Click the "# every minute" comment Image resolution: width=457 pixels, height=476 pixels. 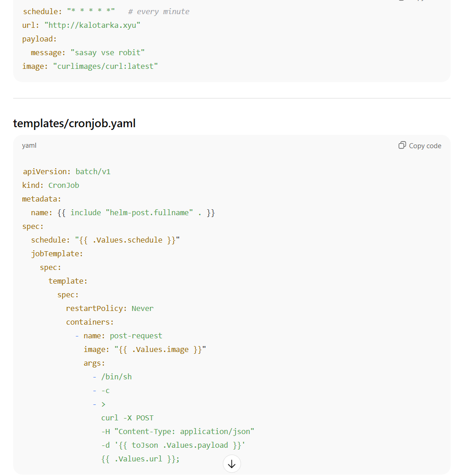[x=159, y=11]
